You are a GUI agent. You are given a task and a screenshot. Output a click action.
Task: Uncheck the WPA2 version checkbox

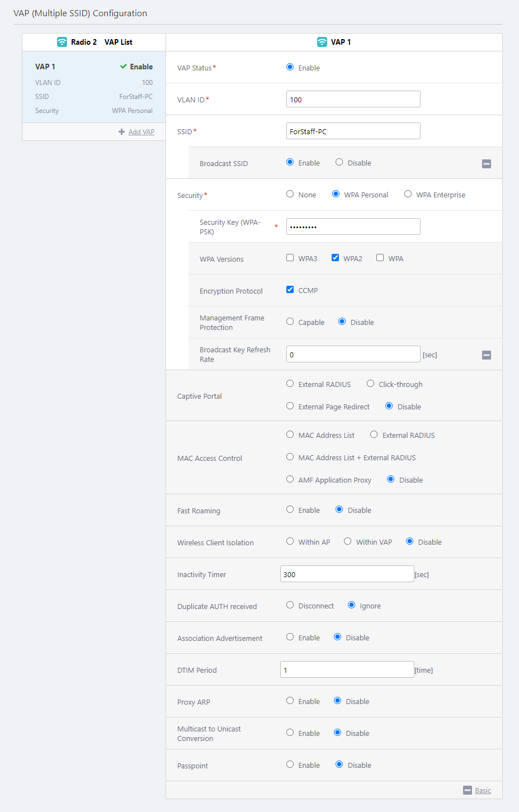pyautogui.click(x=335, y=258)
